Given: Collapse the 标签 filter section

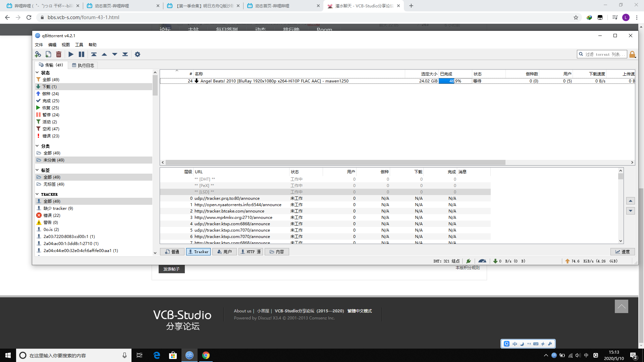Looking at the screenshot, I should [x=37, y=170].
